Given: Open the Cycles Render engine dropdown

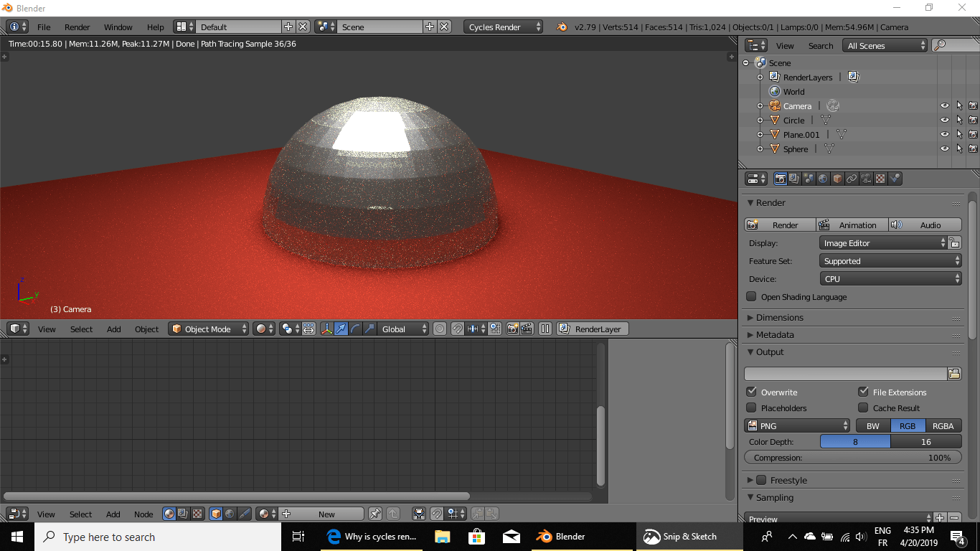Looking at the screenshot, I should (502, 26).
